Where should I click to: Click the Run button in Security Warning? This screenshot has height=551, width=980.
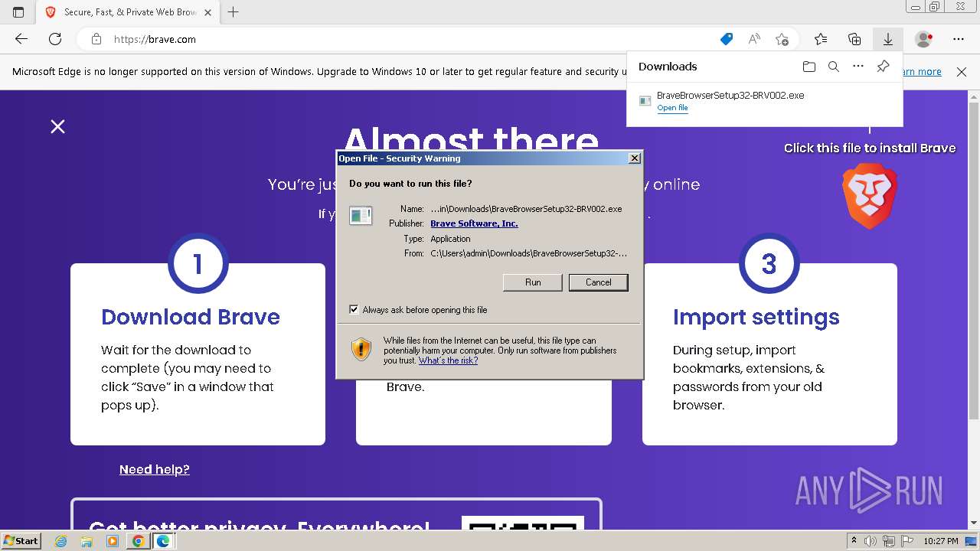533,282
